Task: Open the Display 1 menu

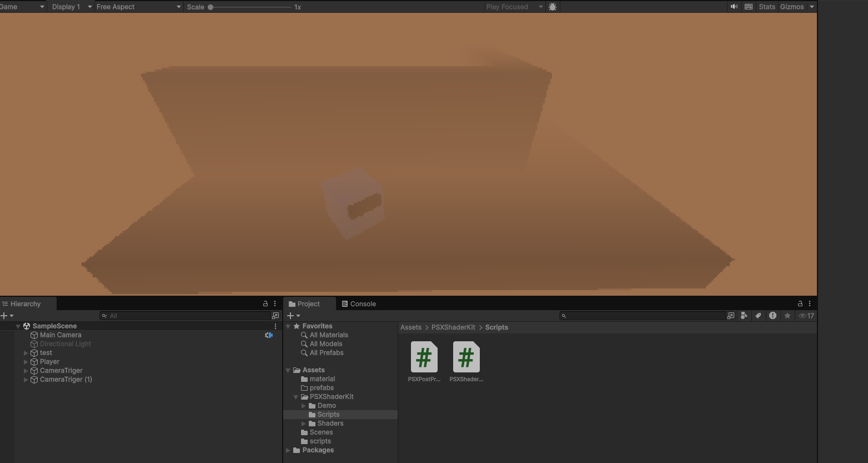Action: [67, 7]
